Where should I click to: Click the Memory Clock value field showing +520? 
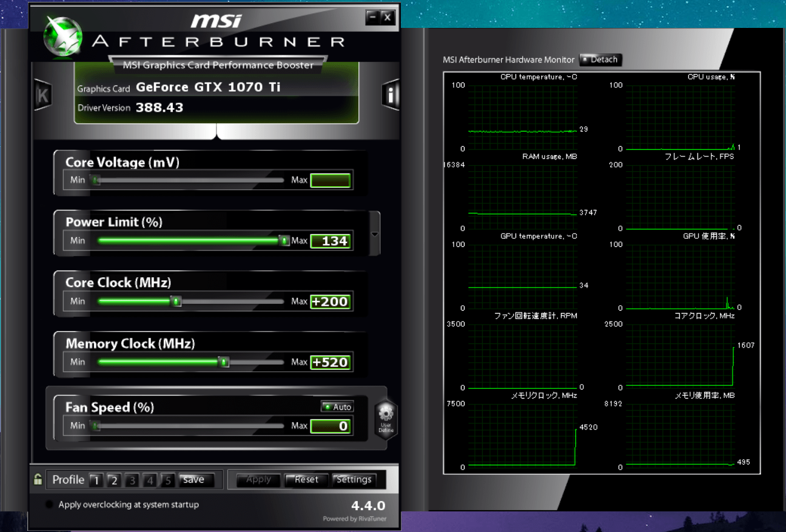coord(331,363)
